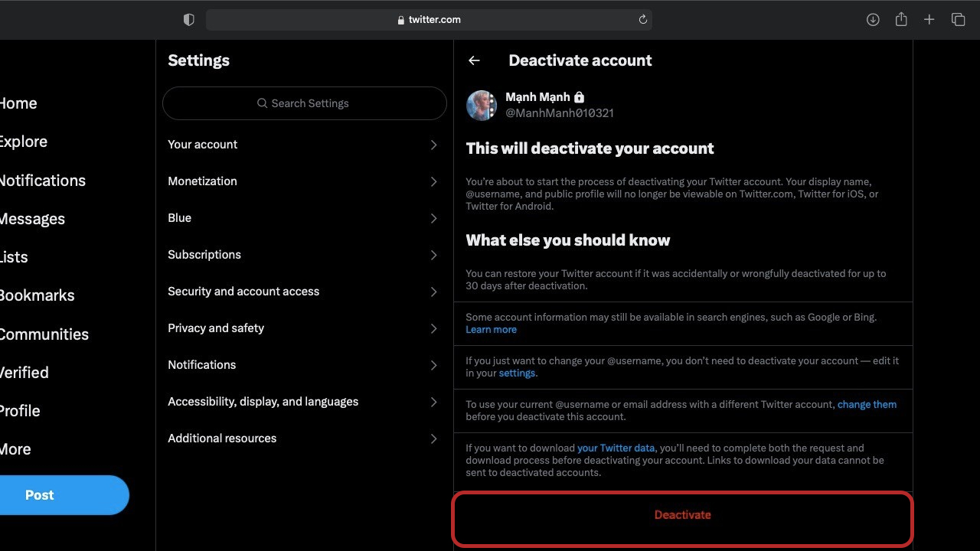Click the Safari privacy shield icon
This screenshot has height=551, width=980.
click(x=189, y=20)
